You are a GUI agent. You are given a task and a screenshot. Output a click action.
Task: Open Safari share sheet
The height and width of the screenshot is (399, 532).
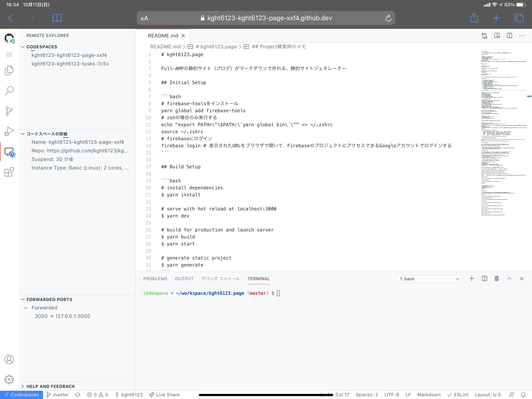(x=474, y=18)
